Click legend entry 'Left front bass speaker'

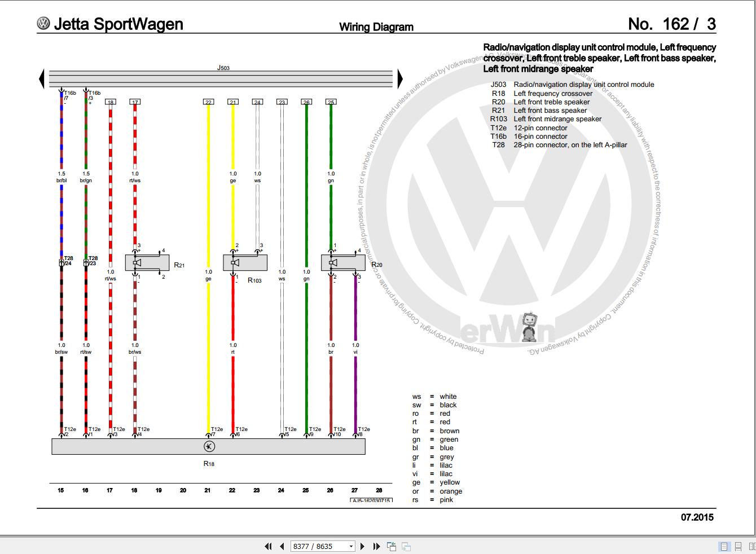tap(550, 111)
